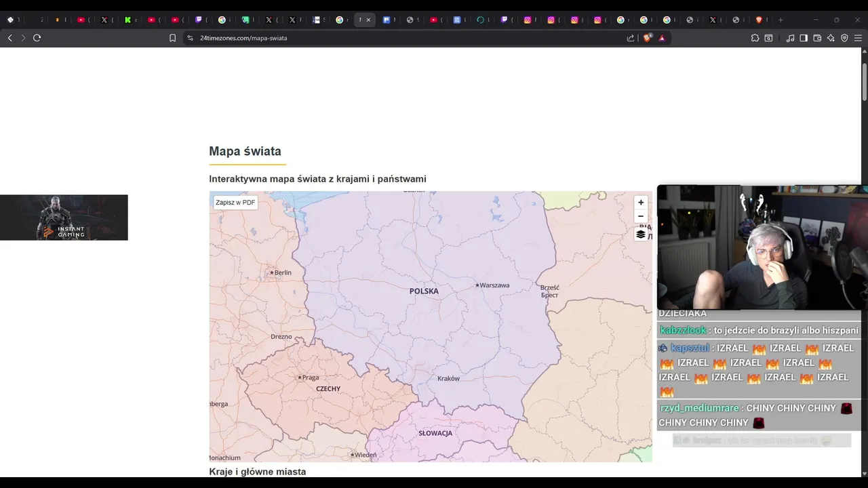Open the browser extensions puzzle icon
This screenshot has height=488, width=868.
coord(755,38)
